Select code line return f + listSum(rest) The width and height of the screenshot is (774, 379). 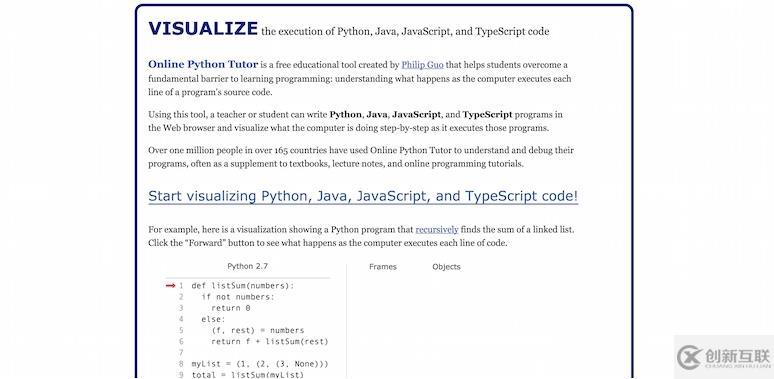270,341
